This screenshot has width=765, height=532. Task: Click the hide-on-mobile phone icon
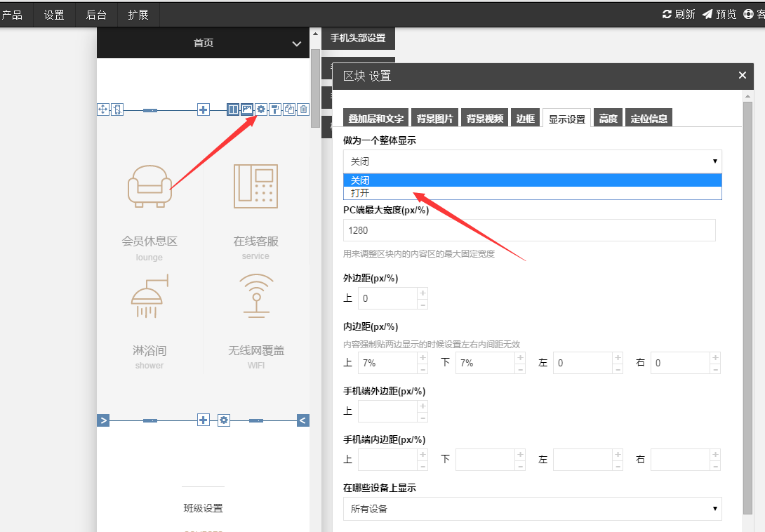[x=117, y=109]
